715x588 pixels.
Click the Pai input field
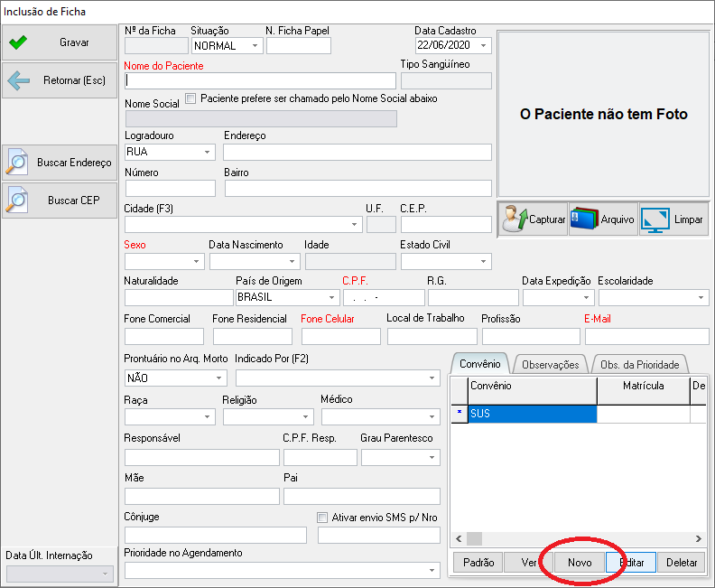pos(362,496)
